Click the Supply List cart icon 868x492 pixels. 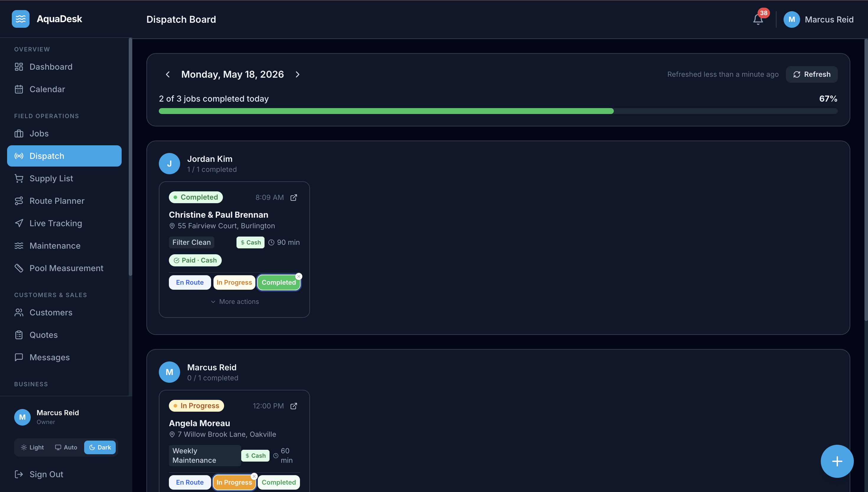[19, 178]
